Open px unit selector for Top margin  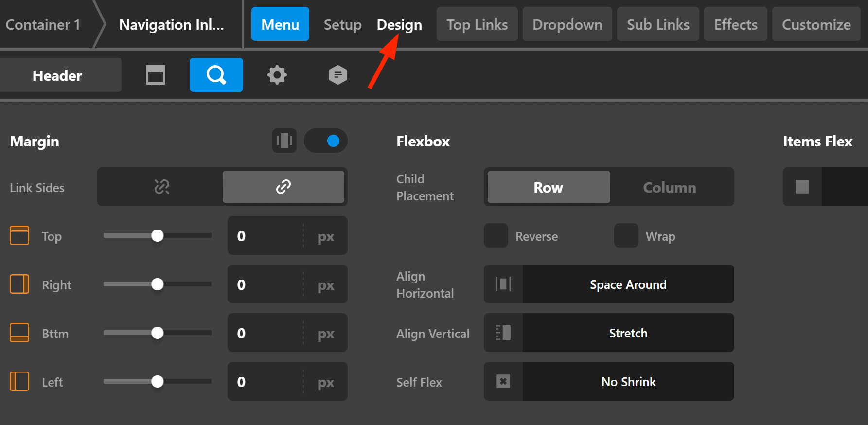326,236
